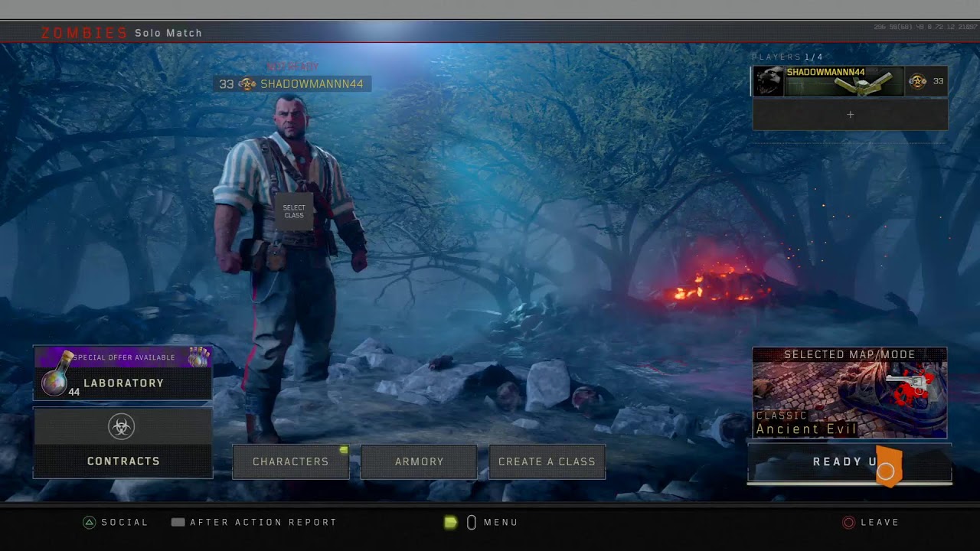Click the Selected Map/Mode heading
Viewport: 980px width, 551px height.
850,354
